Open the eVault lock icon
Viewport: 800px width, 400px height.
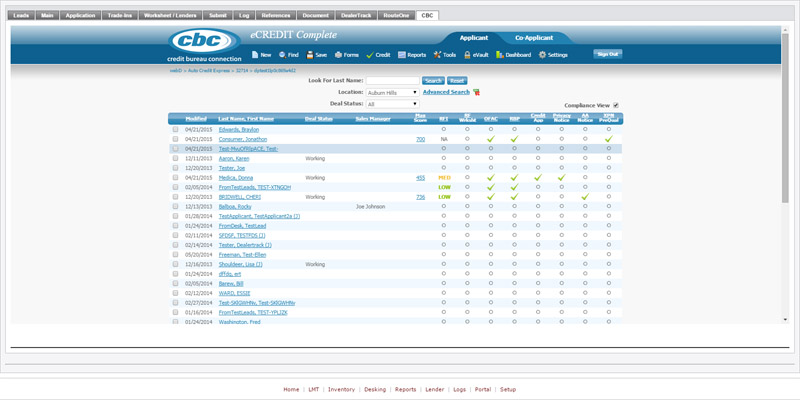point(467,55)
